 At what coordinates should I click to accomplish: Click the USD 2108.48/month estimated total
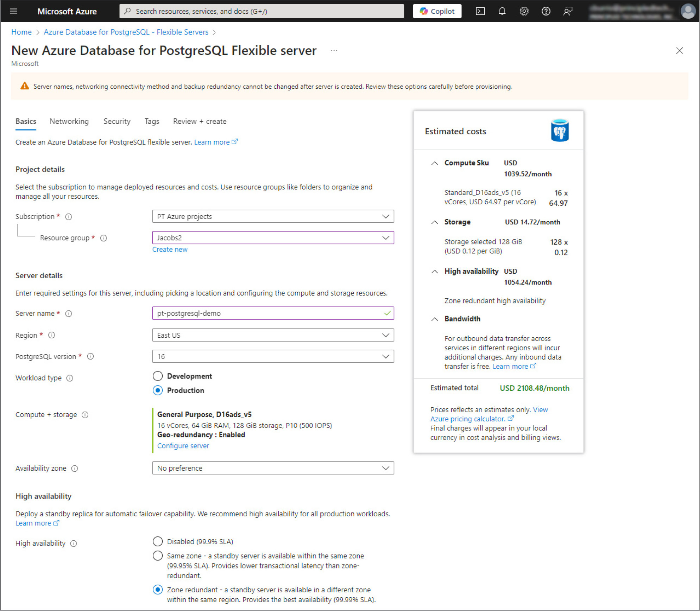tap(535, 388)
